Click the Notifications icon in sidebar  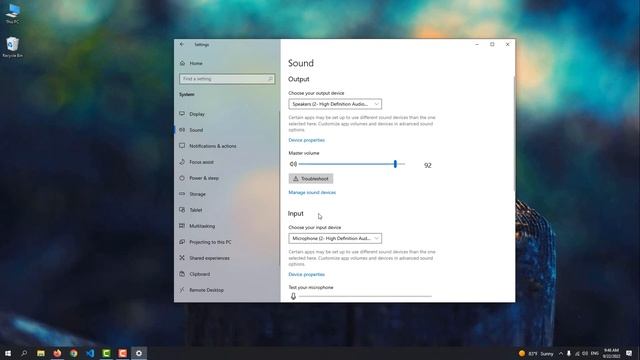(182, 145)
